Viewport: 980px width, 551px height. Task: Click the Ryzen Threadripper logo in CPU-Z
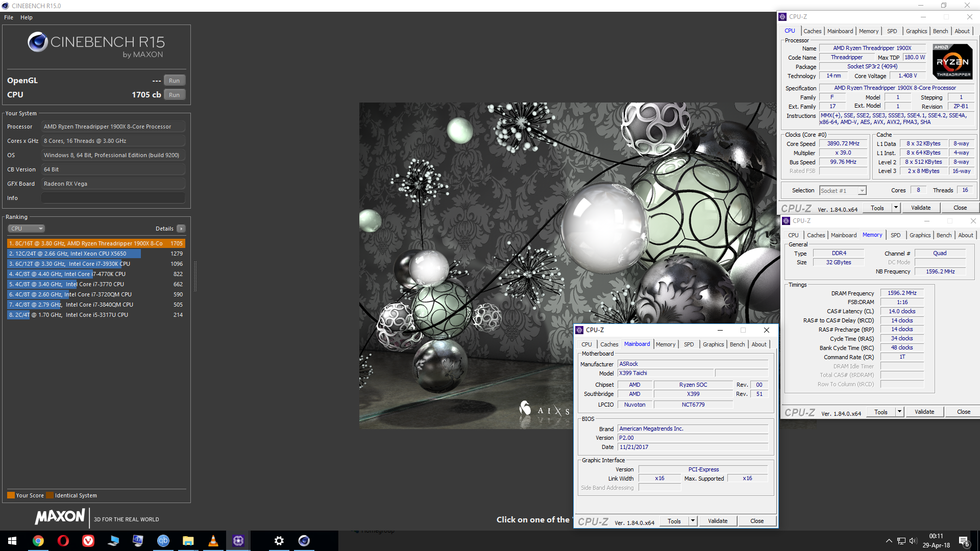coord(952,61)
